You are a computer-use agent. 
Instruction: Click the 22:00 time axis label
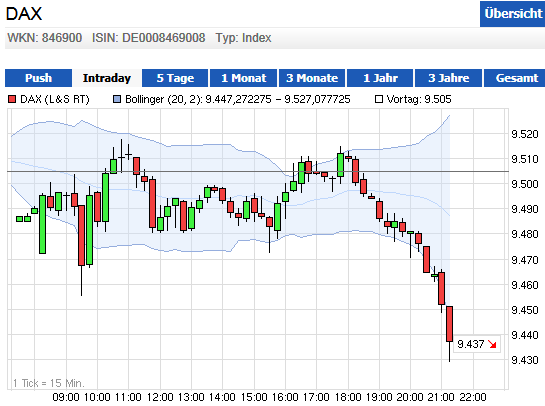pyautogui.click(x=473, y=397)
